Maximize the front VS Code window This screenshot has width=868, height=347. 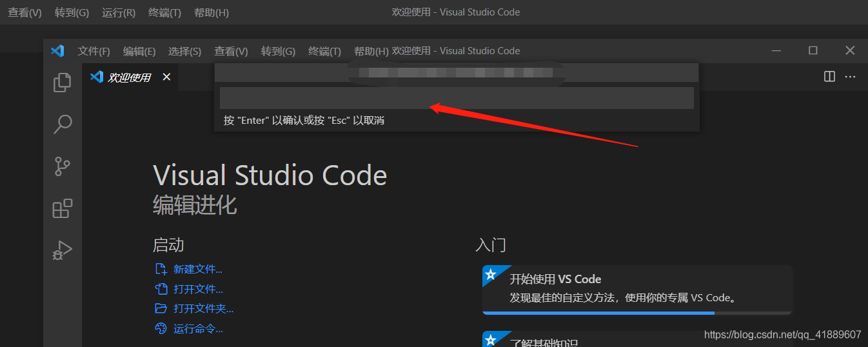(813, 51)
